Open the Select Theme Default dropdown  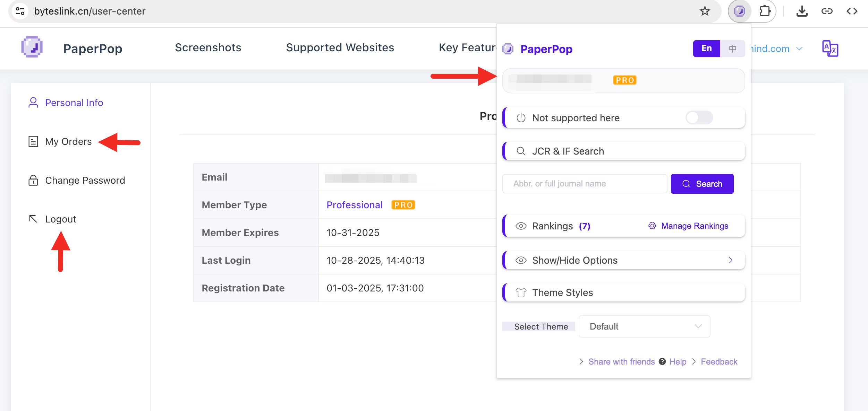[x=644, y=326]
